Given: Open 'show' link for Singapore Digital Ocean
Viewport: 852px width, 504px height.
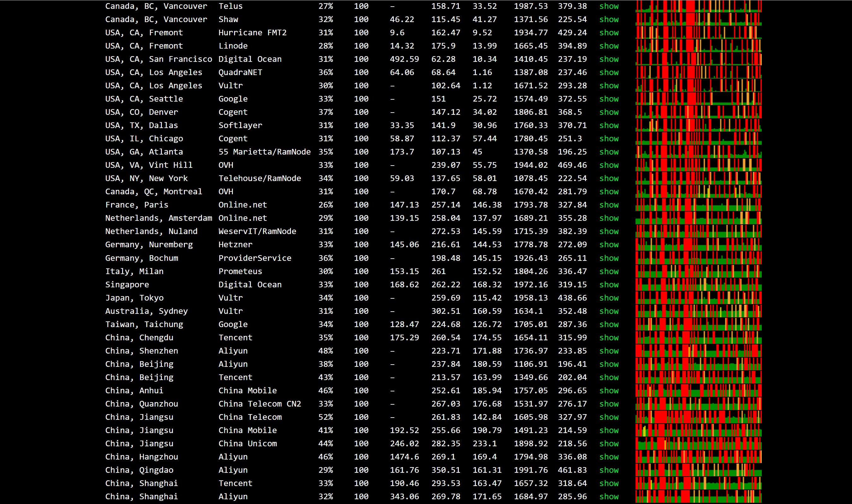Looking at the screenshot, I should pyautogui.click(x=609, y=284).
